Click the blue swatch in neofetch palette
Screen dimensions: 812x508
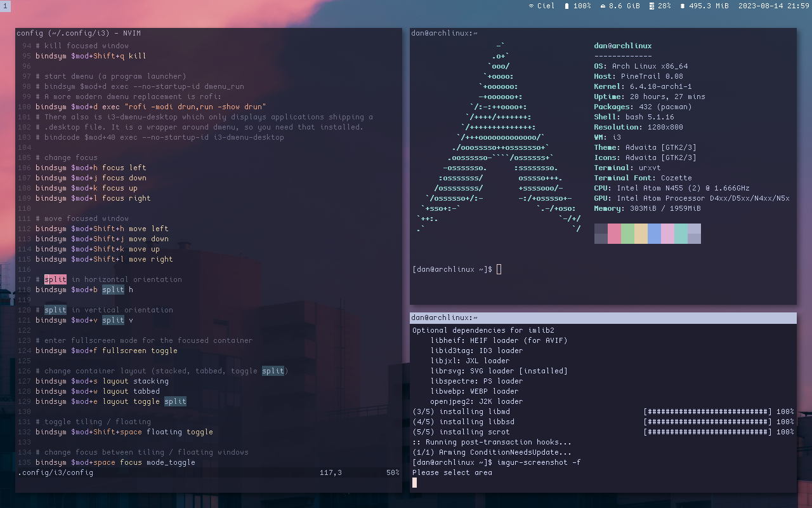click(654, 234)
